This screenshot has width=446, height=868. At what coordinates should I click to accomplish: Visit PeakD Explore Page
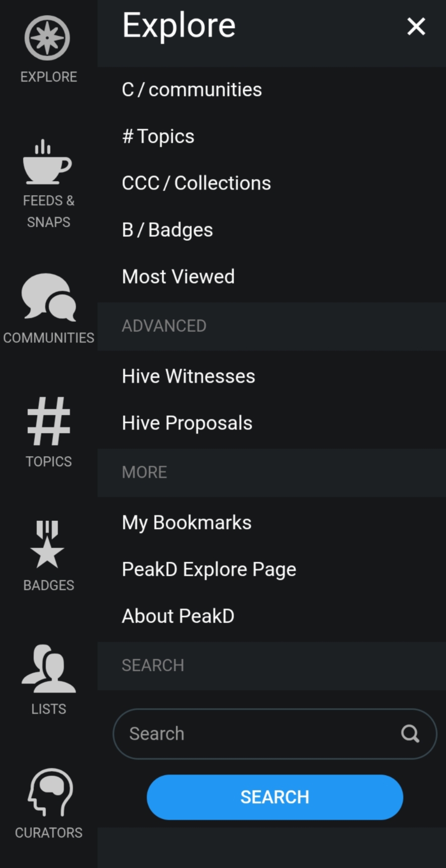[209, 569]
